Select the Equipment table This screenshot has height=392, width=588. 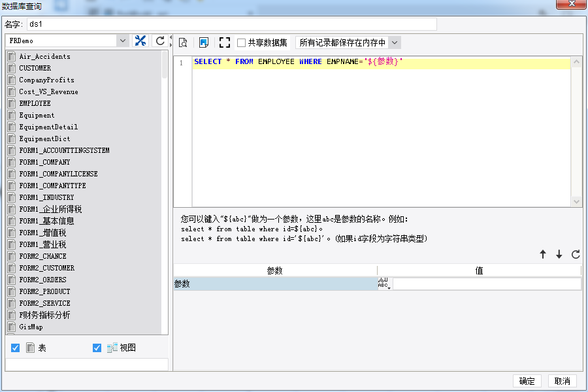click(x=37, y=115)
